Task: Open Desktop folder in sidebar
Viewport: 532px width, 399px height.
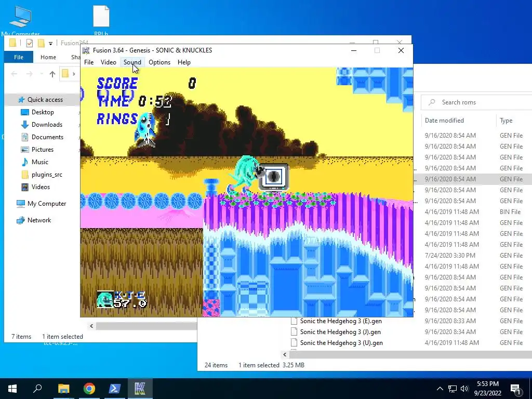Action: (43, 112)
